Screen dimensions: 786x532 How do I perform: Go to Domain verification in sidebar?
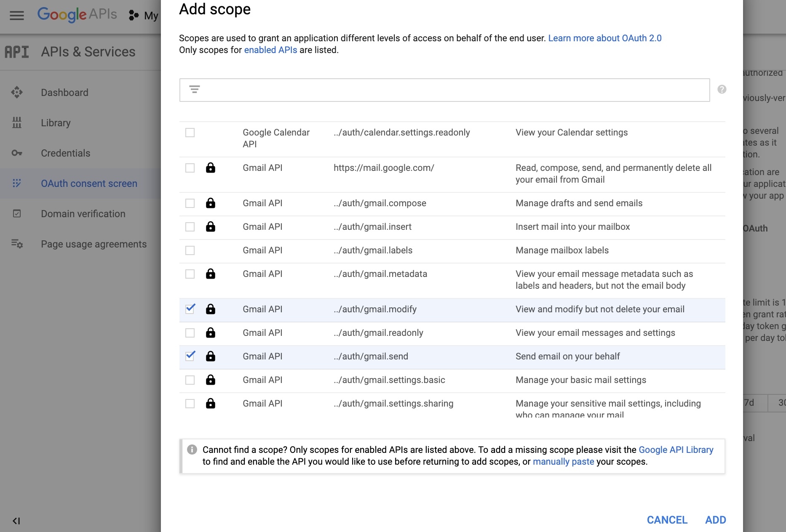pos(83,214)
